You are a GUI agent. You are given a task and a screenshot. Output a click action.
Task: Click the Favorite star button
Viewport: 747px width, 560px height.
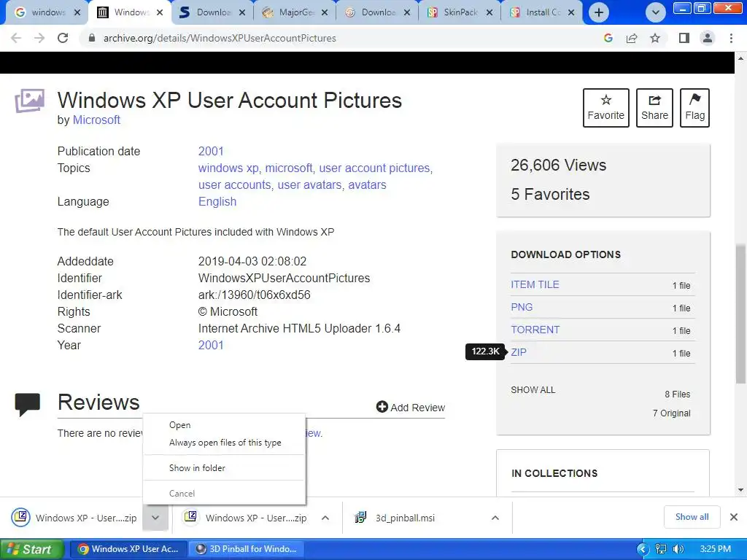click(x=606, y=108)
